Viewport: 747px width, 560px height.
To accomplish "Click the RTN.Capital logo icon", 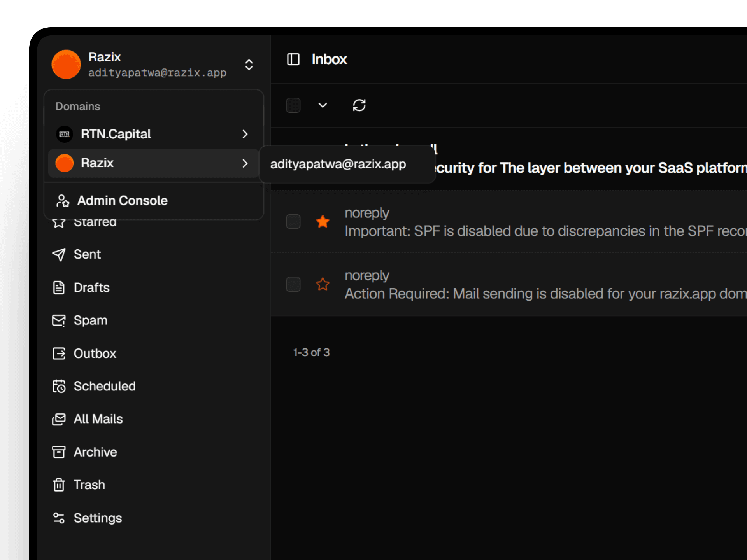I will click(x=65, y=134).
